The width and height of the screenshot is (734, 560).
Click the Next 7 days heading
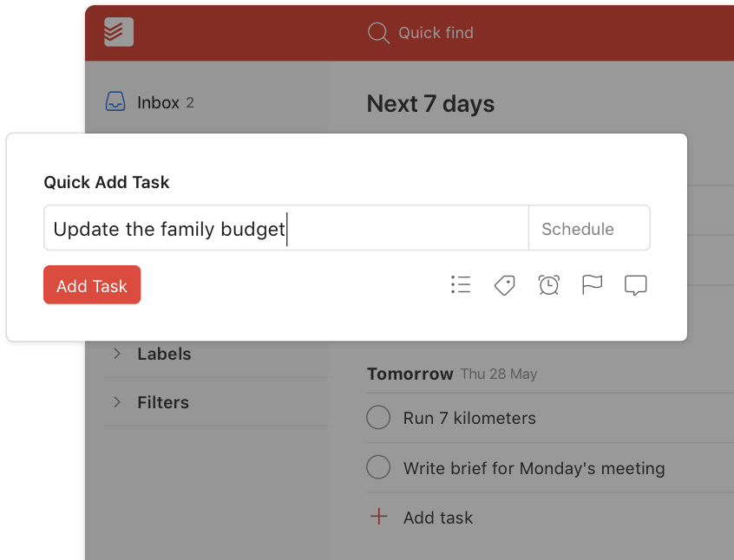tap(430, 103)
